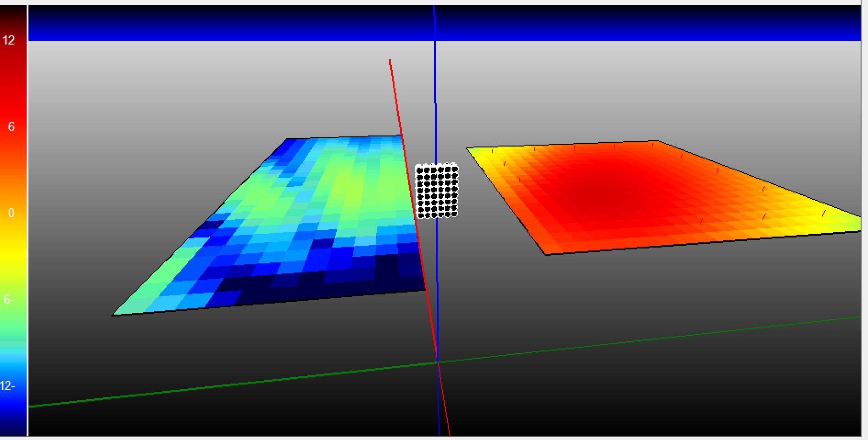868x440 pixels.
Task: Click the 6- label on the color scale
Action: tap(9, 299)
